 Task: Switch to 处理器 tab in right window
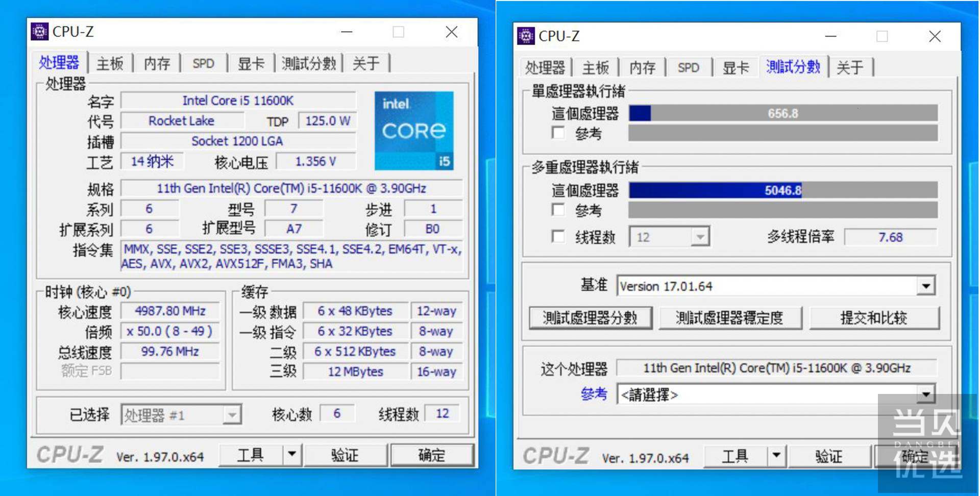[x=545, y=67]
